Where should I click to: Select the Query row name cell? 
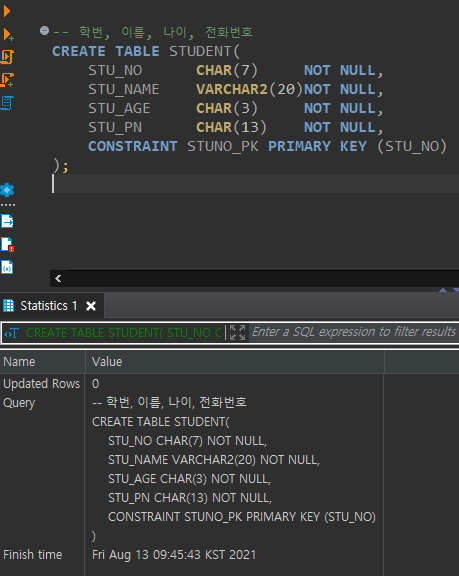tap(19, 403)
